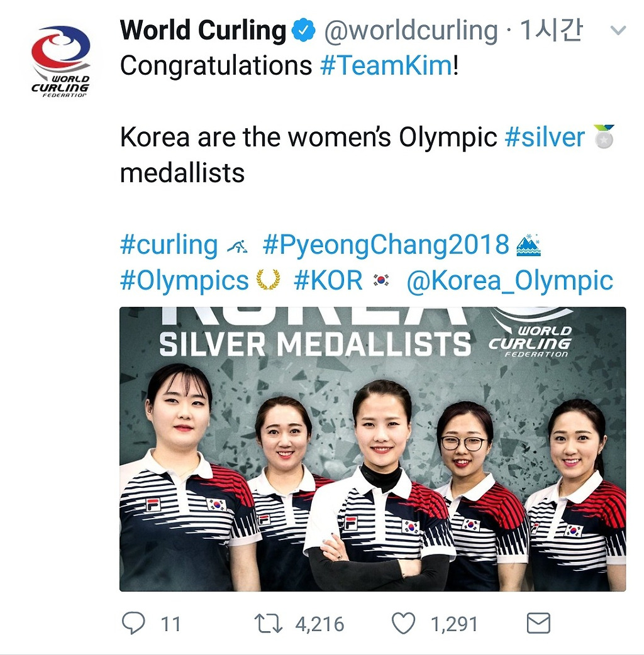
Task: Visit the @Korea_Olympic mention
Action: point(509,280)
